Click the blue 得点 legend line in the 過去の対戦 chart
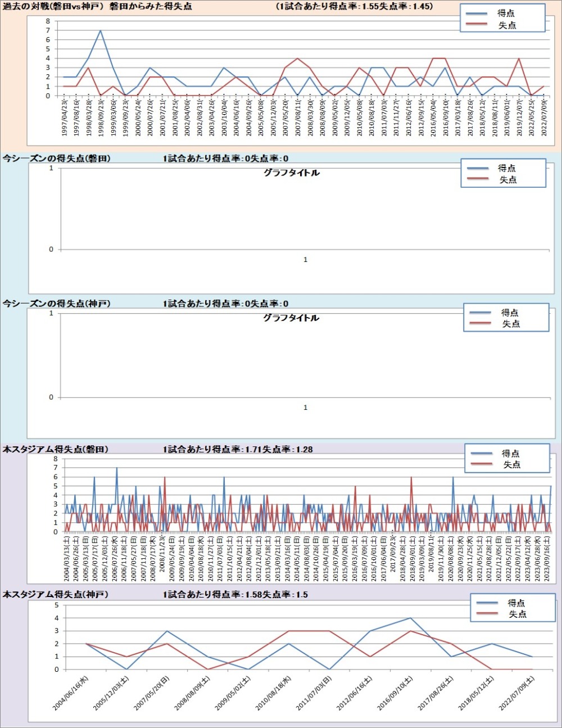This screenshot has width=562, height=728. click(x=478, y=13)
